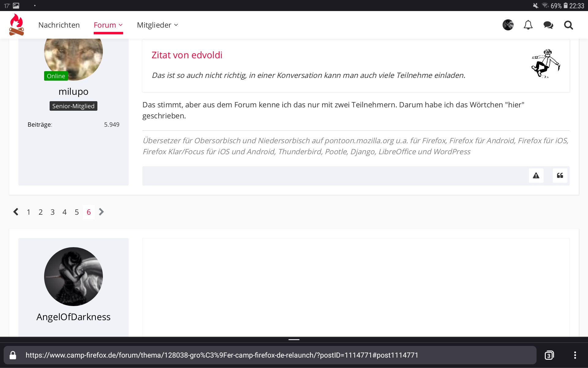Report post with warning triangle icon
The image size is (588, 368).
coord(536,175)
